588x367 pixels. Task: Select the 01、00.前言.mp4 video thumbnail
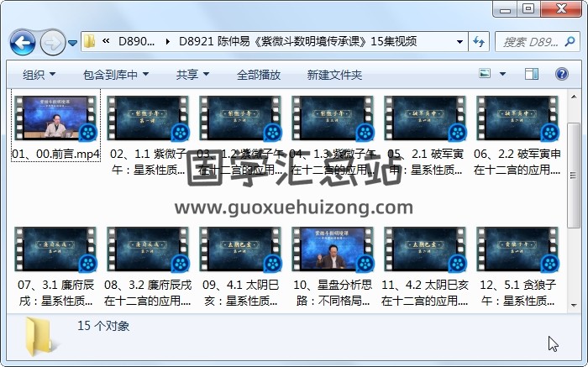pos(55,118)
